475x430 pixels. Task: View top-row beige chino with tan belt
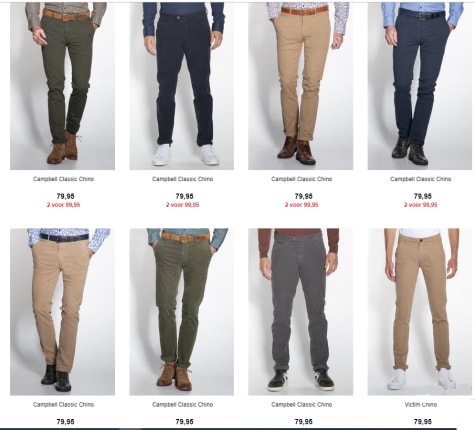pos(300,86)
